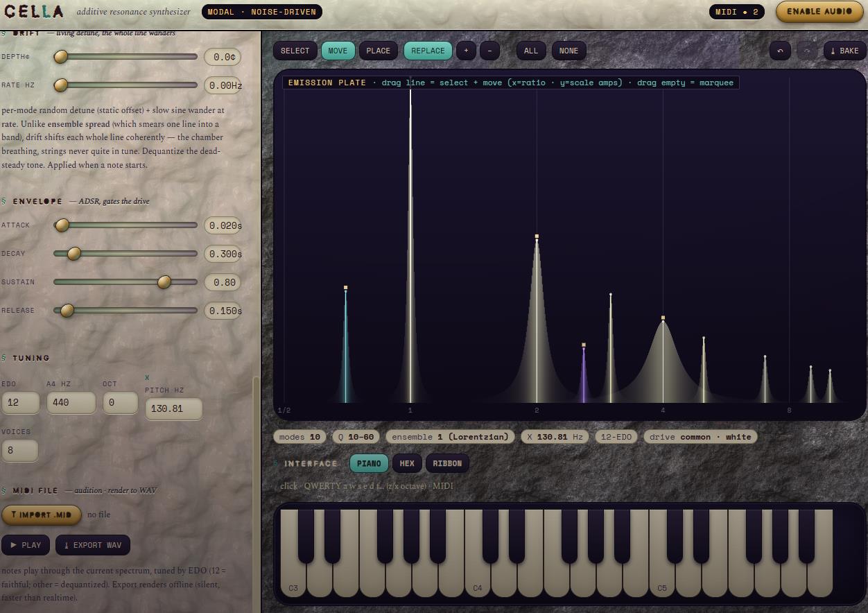This screenshot has height=613, width=868.
Task: Click the purple spectral line handle
Action: tap(584, 345)
